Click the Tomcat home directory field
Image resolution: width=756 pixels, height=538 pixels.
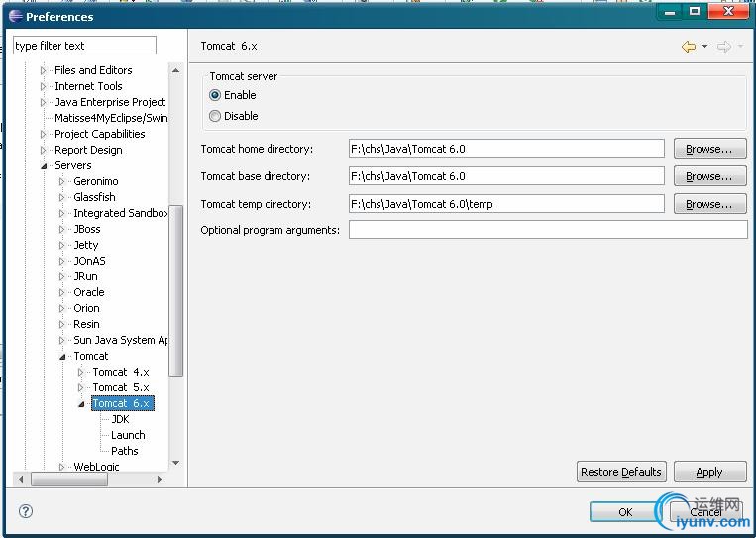coord(506,149)
